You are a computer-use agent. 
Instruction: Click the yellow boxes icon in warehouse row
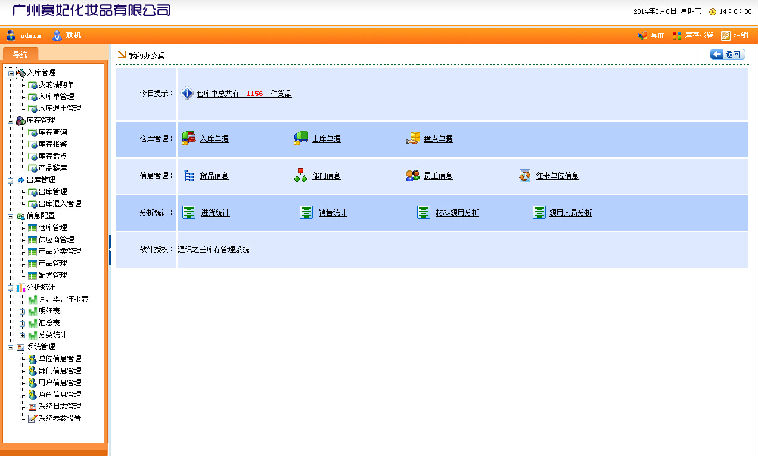point(412,138)
